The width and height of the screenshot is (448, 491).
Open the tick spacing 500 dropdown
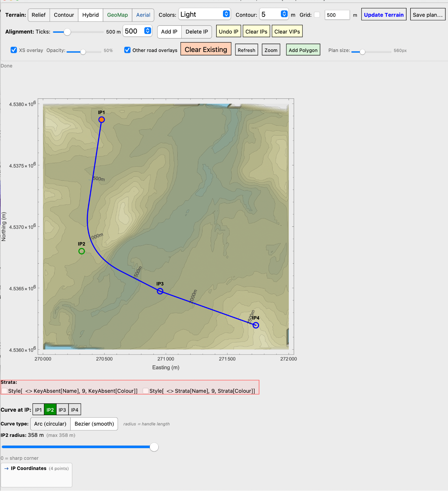[x=137, y=31]
